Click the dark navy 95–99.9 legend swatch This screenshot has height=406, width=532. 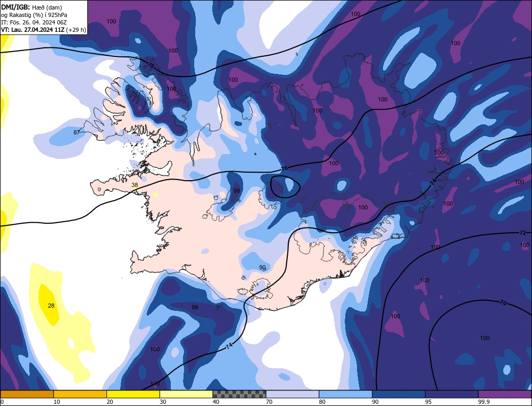pyautogui.click(x=452, y=394)
